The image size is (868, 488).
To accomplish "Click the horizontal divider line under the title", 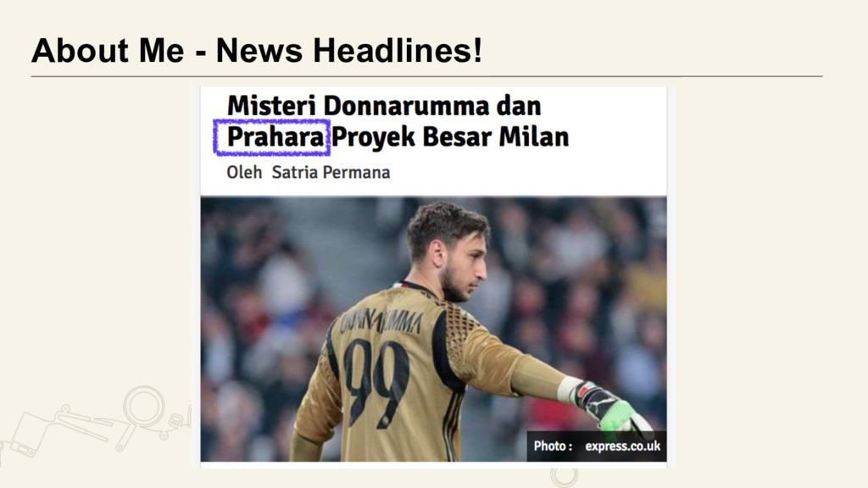I will tap(427, 76).
